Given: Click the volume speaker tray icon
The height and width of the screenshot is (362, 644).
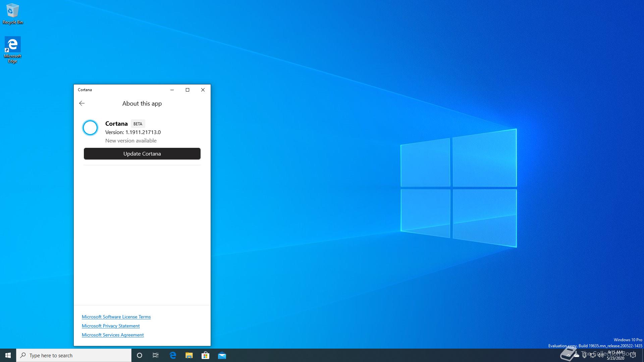Looking at the screenshot, I should (600, 355).
